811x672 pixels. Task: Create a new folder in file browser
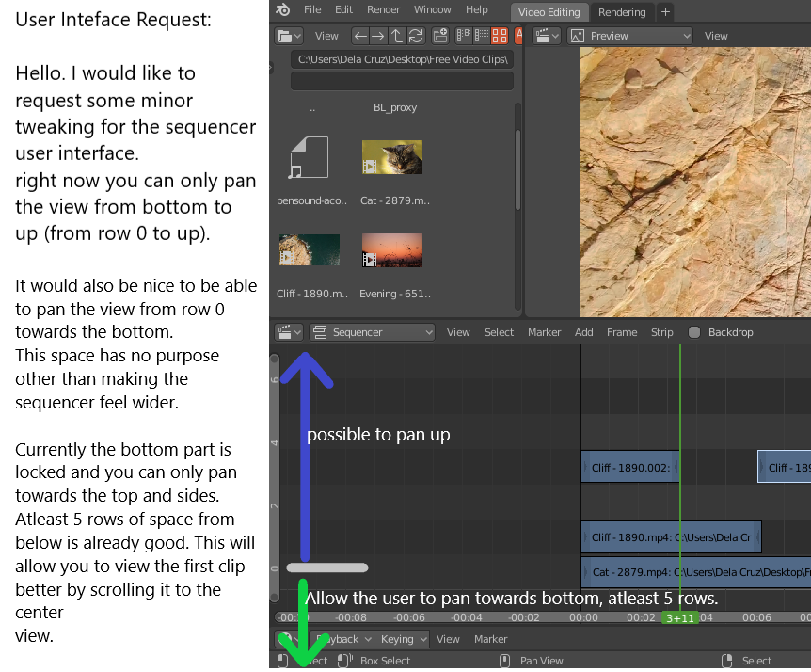(x=440, y=36)
